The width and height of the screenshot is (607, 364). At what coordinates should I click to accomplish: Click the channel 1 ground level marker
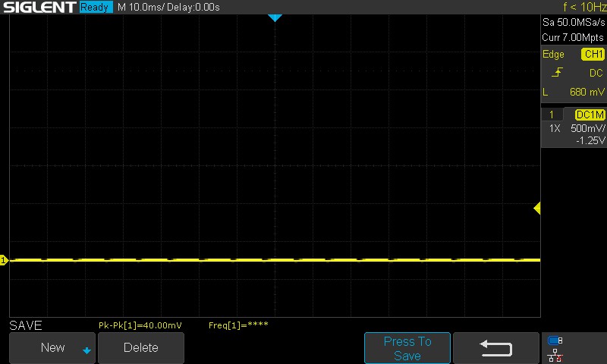(4, 260)
